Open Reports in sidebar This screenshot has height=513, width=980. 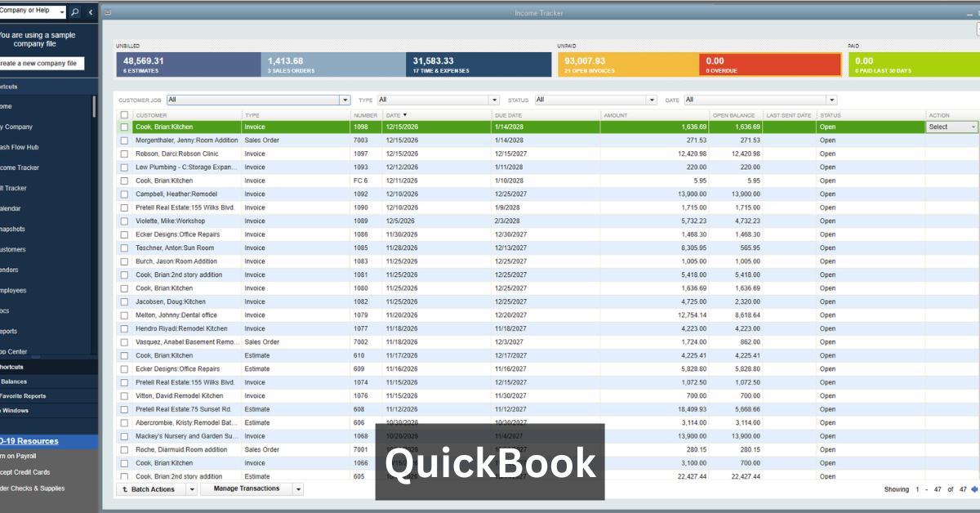(9, 331)
